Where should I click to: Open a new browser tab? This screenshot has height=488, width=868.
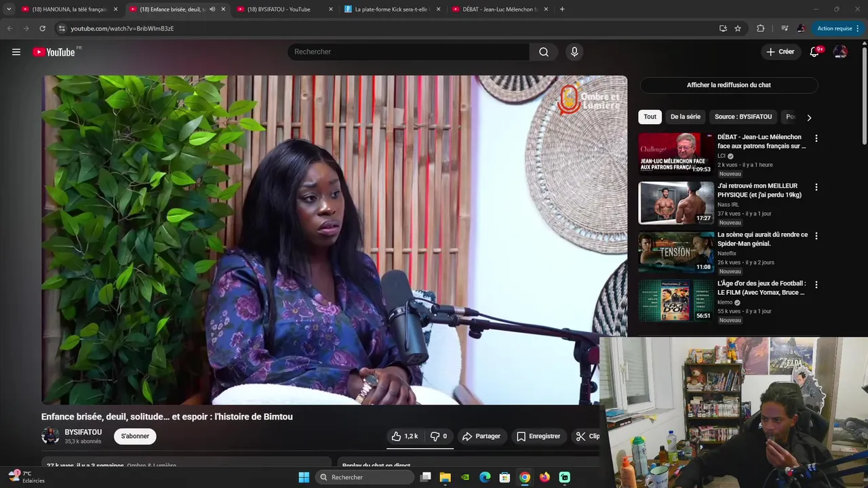click(x=561, y=9)
